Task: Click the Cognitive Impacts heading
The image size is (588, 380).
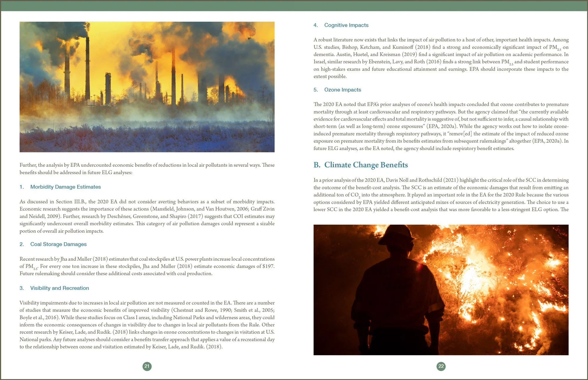Action: coord(346,25)
